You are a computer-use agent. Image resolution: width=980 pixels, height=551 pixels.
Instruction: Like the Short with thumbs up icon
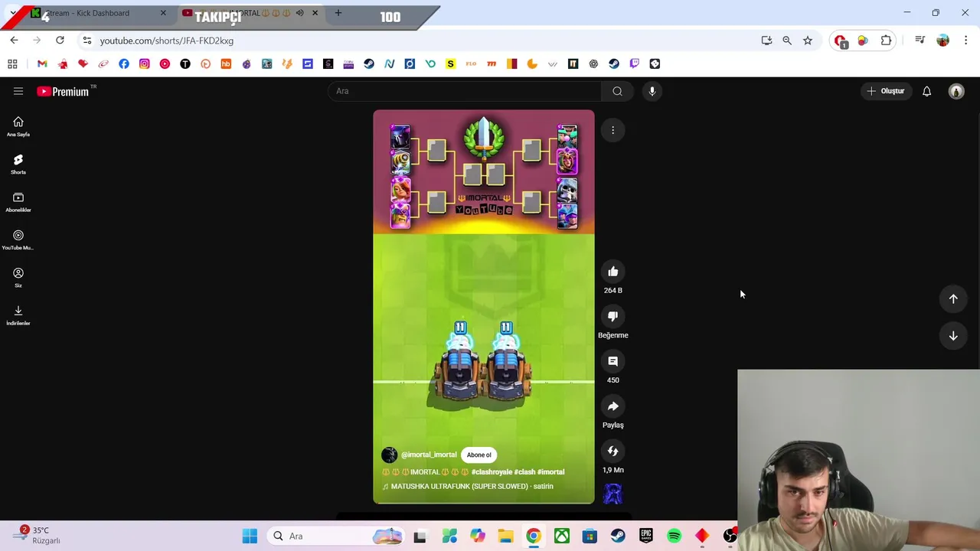(612, 272)
